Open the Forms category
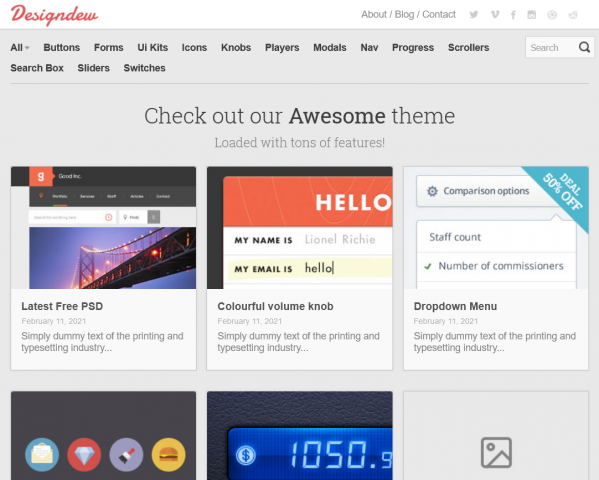This screenshot has width=599, height=480. (108, 47)
